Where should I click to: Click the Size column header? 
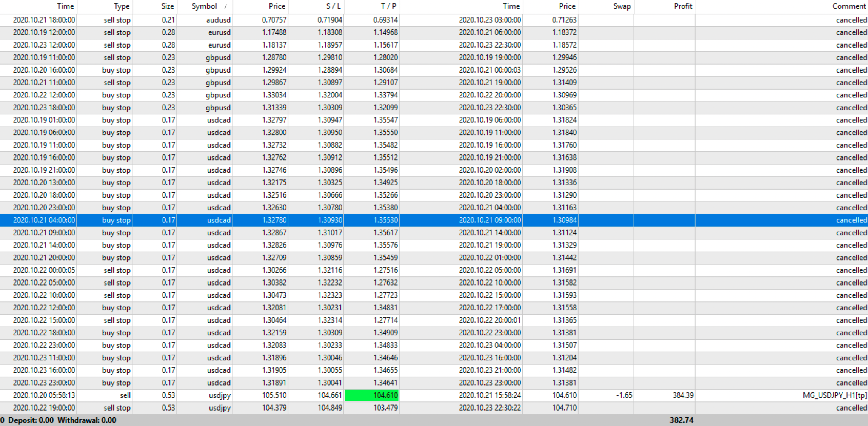167,6
